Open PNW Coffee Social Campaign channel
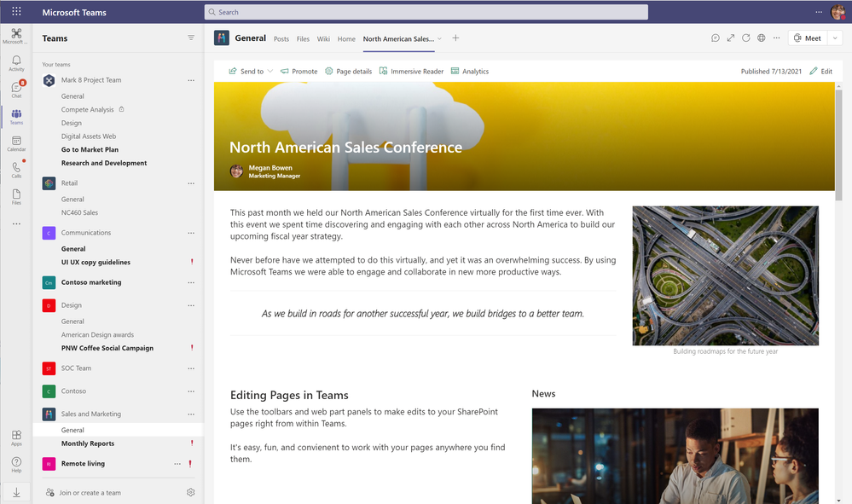 (x=107, y=348)
